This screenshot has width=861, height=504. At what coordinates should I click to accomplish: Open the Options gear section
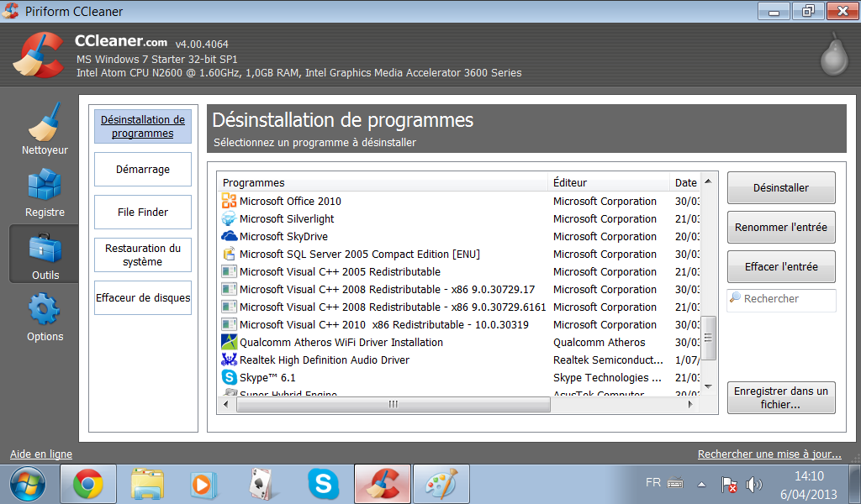[x=45, y=317]
